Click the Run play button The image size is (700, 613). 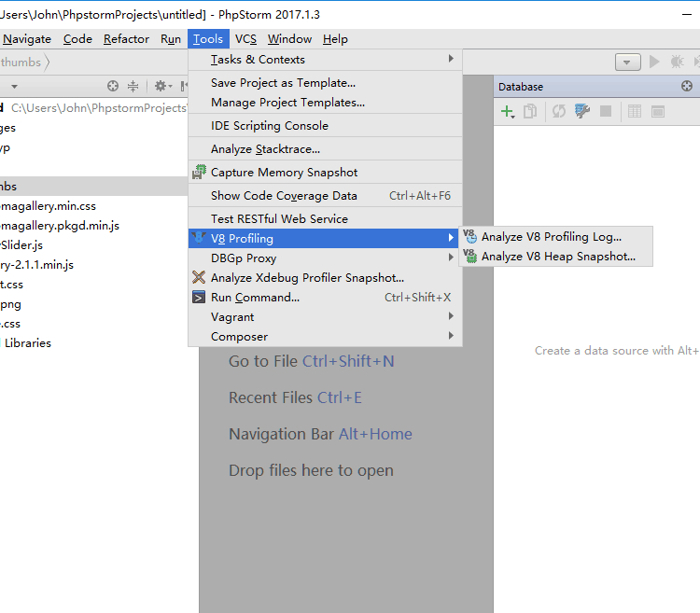pyautogui.click(x=654, y=62)
